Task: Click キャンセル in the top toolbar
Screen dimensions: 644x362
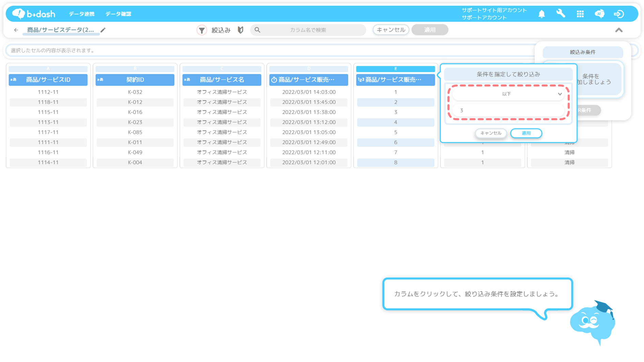Action: 391,30
